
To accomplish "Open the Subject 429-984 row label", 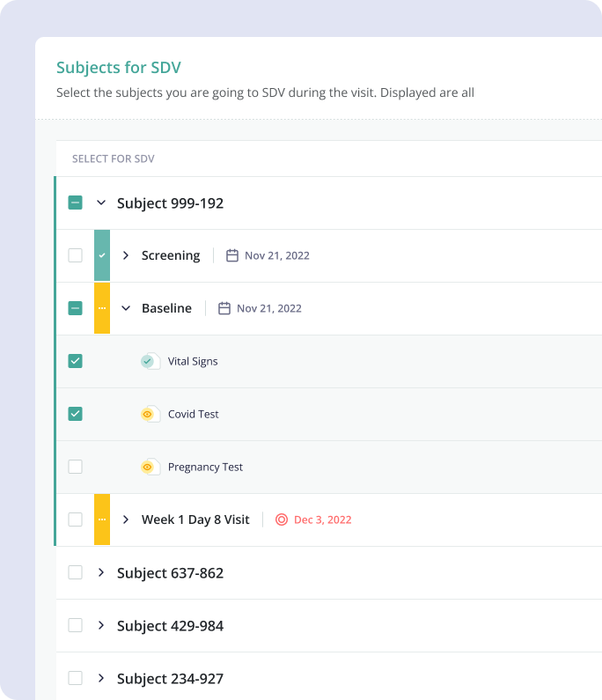I will (x=170, y=625).
